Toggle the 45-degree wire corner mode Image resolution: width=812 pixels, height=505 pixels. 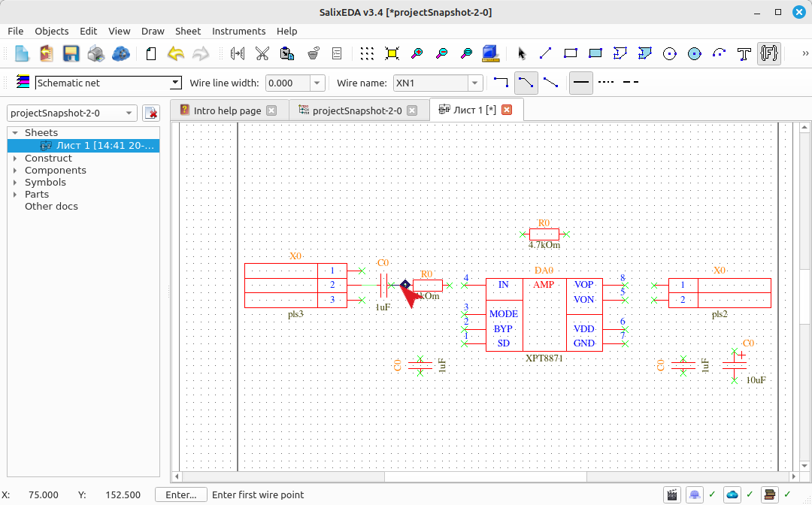(x=526, y=83)
